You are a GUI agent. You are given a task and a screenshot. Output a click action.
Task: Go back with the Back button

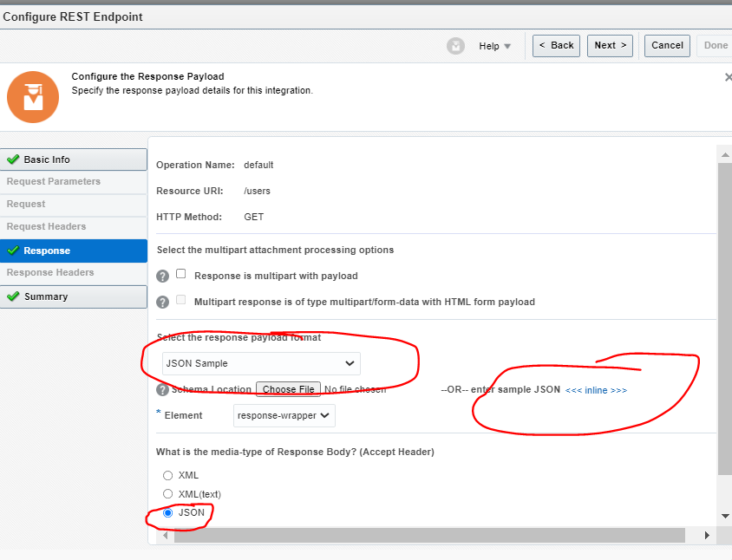tap(556, 46)
